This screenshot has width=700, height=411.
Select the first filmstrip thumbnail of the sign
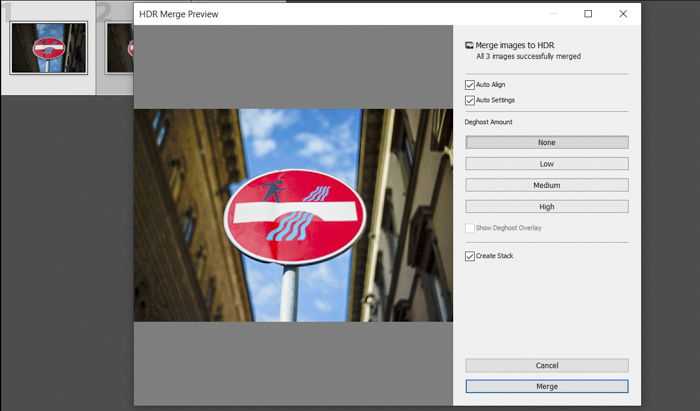coord(49,48)
